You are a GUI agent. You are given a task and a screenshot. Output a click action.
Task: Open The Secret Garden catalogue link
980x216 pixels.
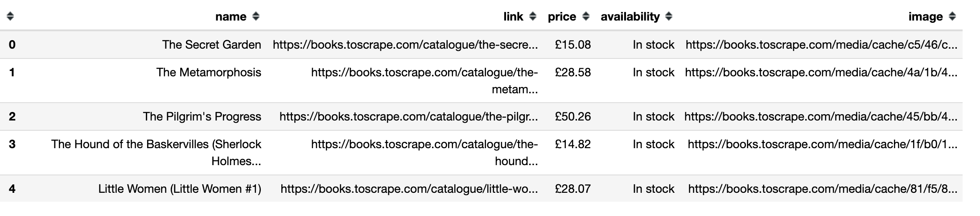pos(405,45)
